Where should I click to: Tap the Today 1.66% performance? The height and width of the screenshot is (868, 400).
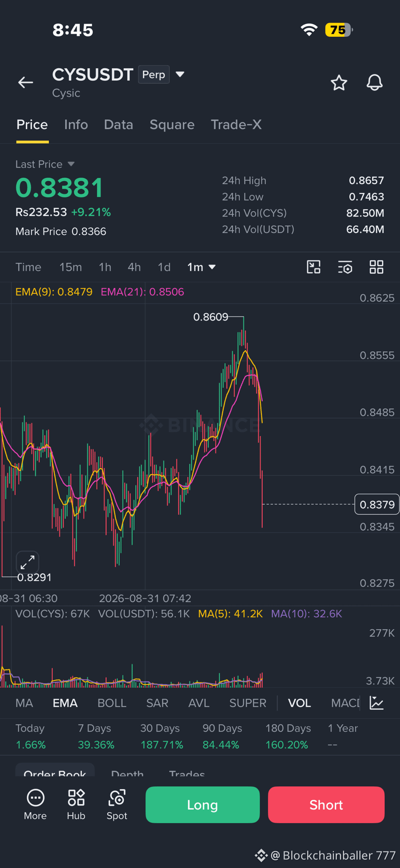(30, 737)
